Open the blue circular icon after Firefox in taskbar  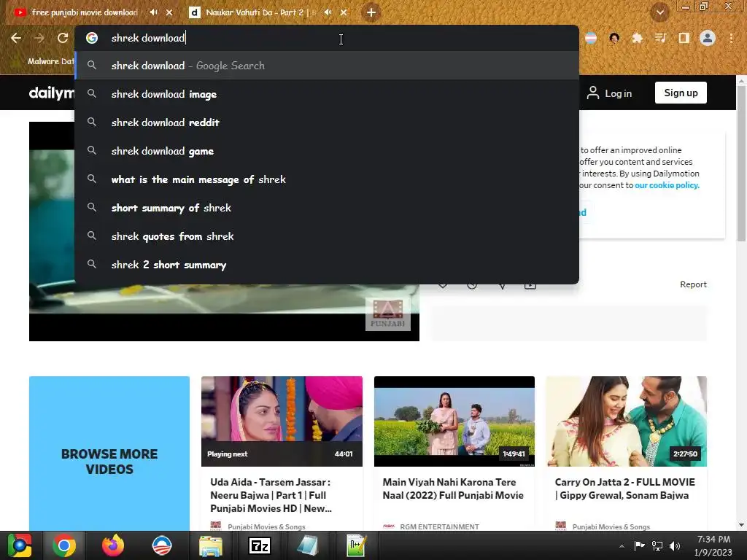(x=162, y=545)
